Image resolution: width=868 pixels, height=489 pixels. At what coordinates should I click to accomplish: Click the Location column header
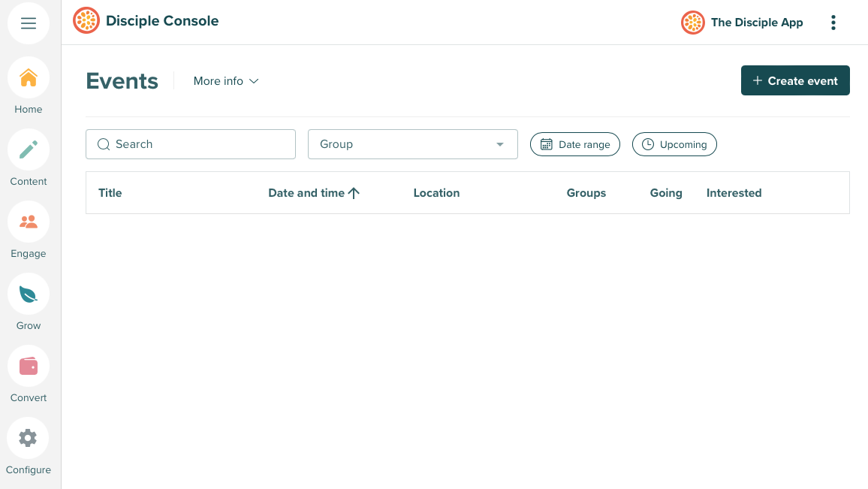436,193
